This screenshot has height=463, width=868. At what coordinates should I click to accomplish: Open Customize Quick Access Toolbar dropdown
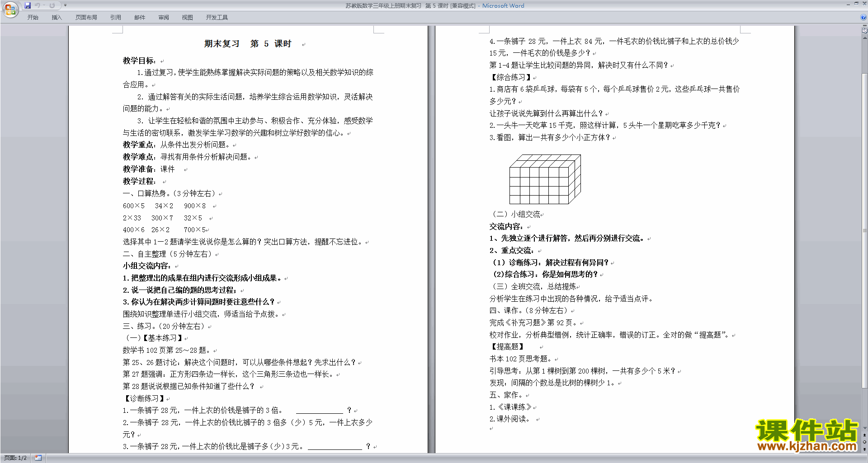click(65, 5)
